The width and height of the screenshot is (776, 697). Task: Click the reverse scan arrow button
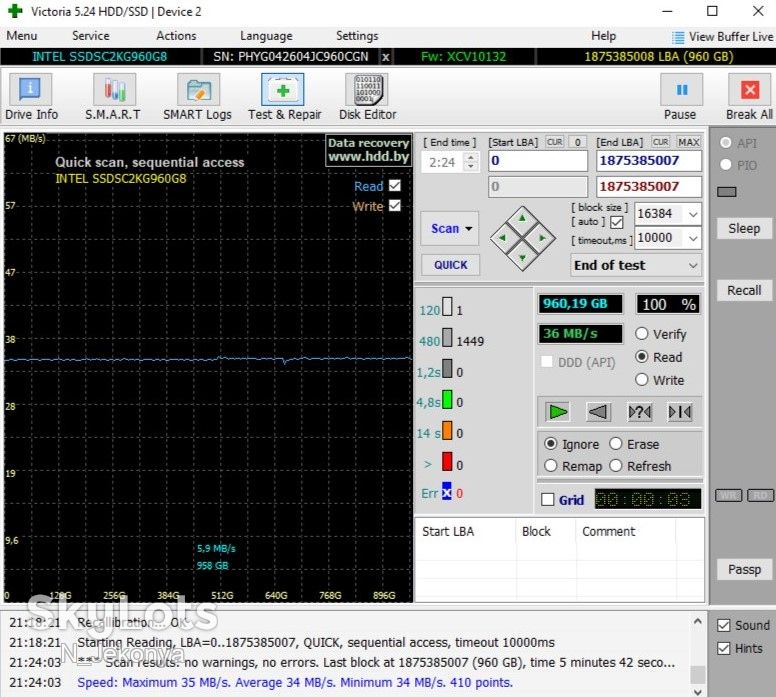pos(598,411)
